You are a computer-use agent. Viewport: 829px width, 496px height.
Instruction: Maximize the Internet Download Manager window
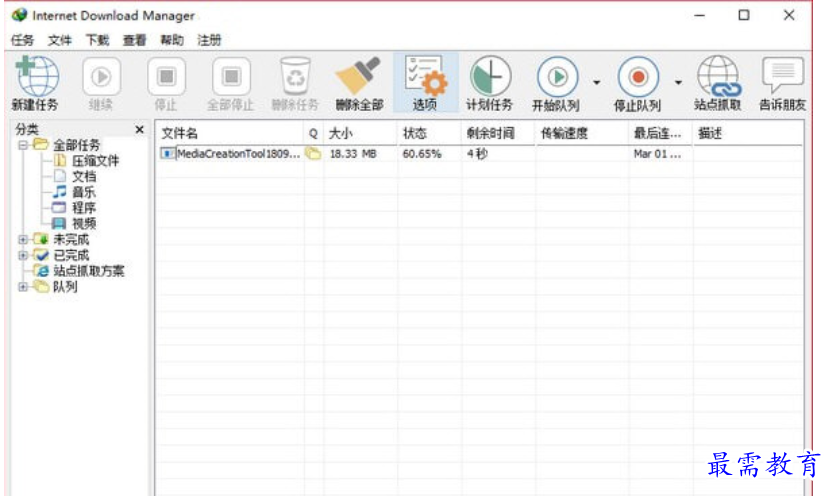click(x=744, y=15)
